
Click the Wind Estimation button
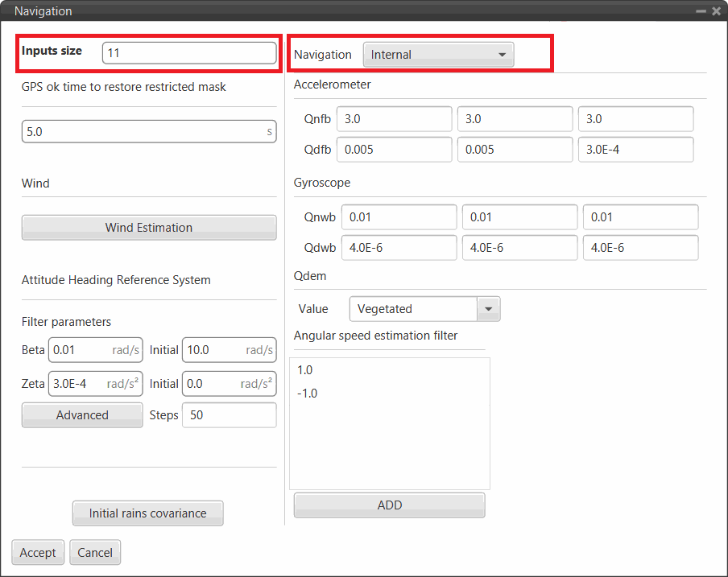[x=149, y=228]
